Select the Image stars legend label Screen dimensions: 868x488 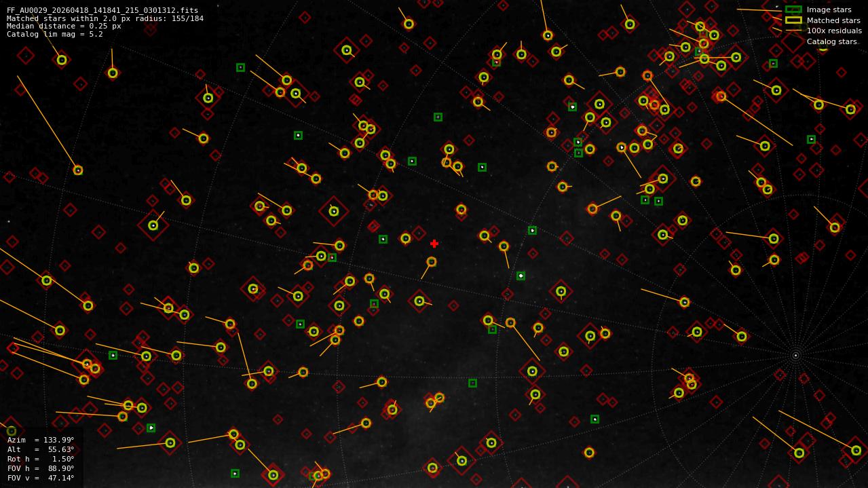pos(829,10)
